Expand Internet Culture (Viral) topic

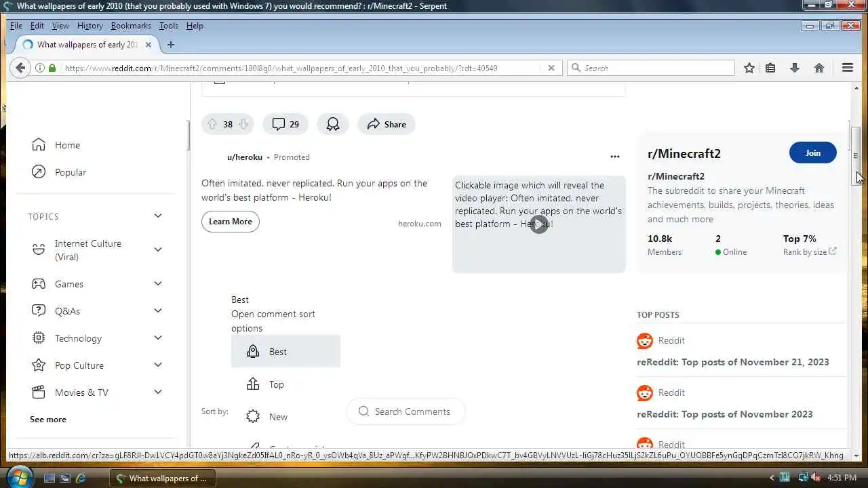click(x=158, y=249)
